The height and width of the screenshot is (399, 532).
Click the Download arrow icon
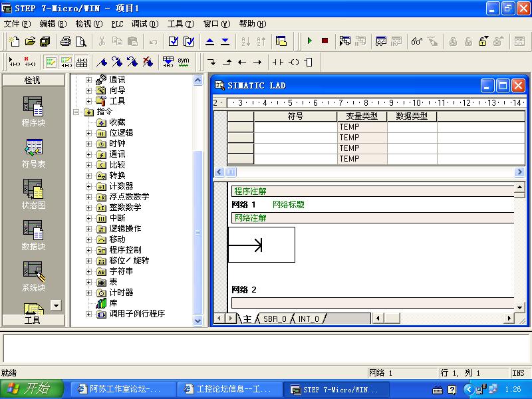(x=225, y=41)
